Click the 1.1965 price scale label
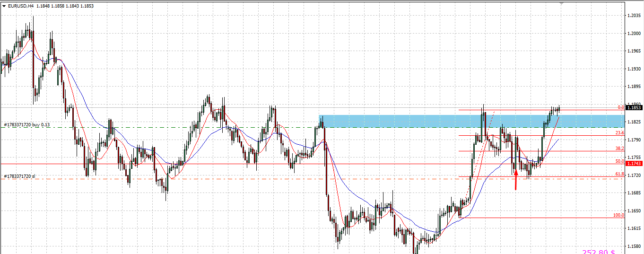Screen dimensions: 644x254 click(634, 51)
